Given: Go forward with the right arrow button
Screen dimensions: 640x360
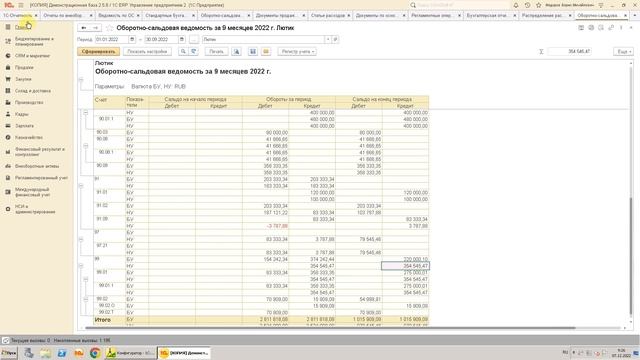Looking at the screenshot, I should coord(95,28).
